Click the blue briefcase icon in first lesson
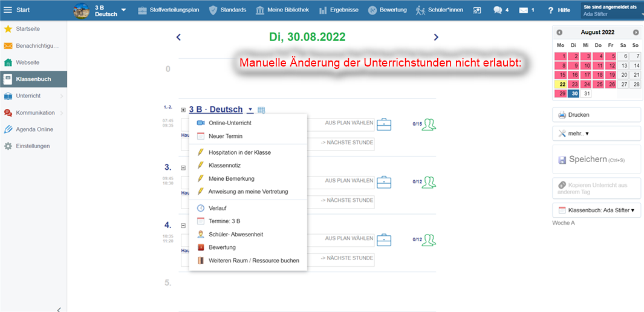Image resolution: width=644 pixels, height=312 pixels. [384, 125]
